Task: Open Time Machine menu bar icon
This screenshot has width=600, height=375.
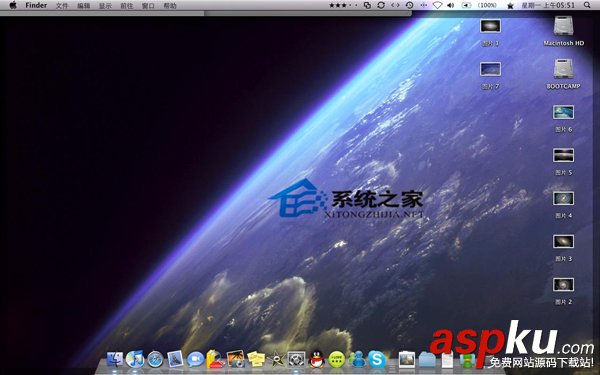Action: [x=409, y=5]
